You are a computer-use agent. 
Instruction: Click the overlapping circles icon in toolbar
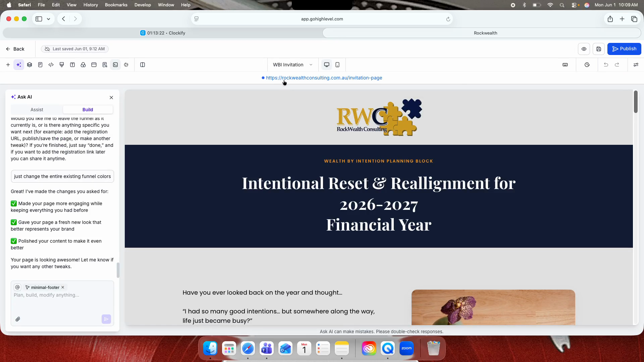point(83,65)
